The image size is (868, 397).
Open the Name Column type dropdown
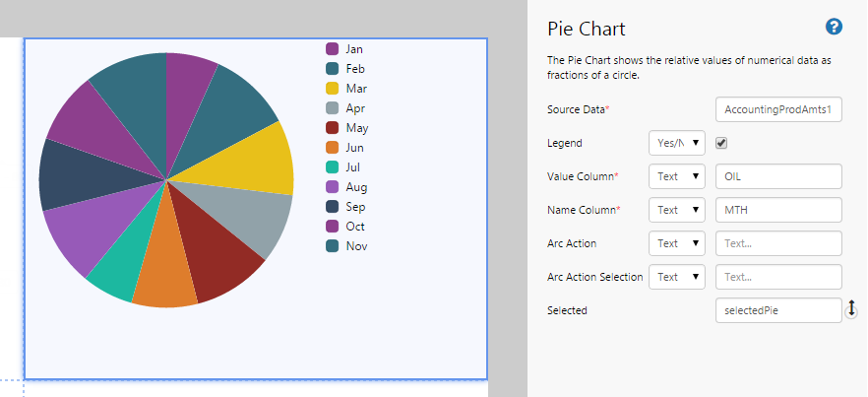pyautogui.click(x=677, y=210)
